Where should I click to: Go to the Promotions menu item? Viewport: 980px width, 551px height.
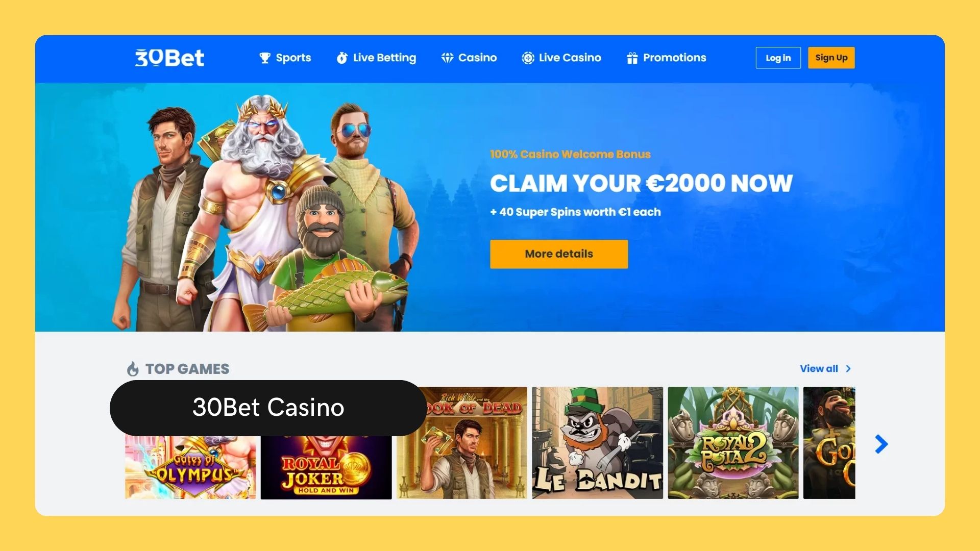(667, 58)
